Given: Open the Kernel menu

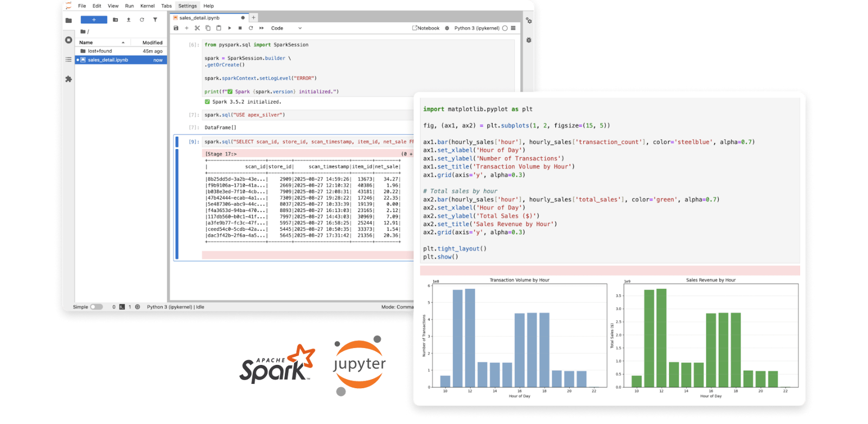Looking at the screenshot, I should 147,6.
